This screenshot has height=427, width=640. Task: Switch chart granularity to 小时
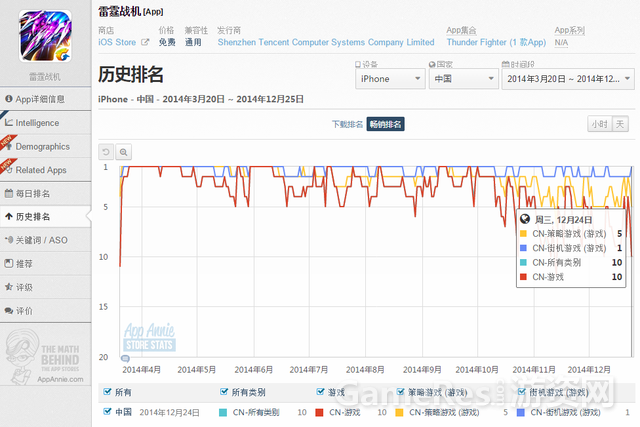(600, 124)
